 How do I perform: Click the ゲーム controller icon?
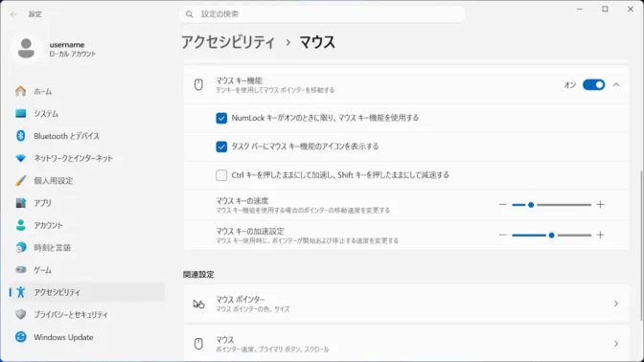click(x=20, y=270)
